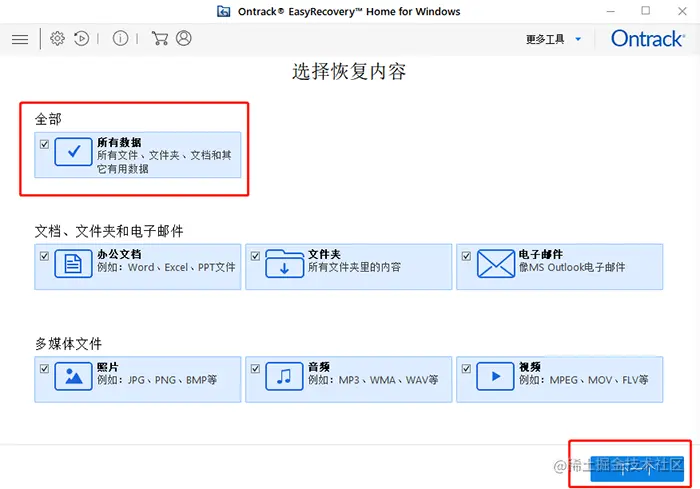700x489 pixels.
Task: Maximize the EasyRecovery window
Action: [646, 11]
